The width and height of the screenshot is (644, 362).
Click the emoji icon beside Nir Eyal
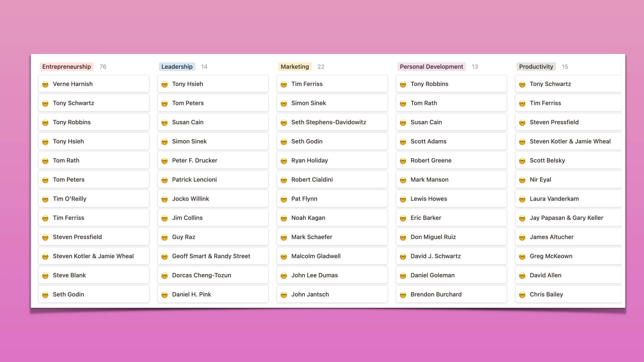click(522, 180)
